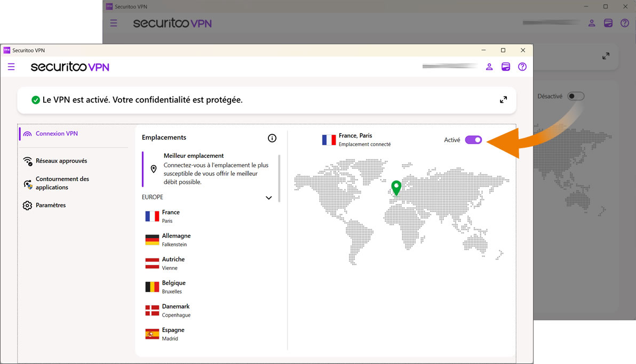Select Meilleur emplacement option
The width and height of the screenshot is (636, 364).
210,168
